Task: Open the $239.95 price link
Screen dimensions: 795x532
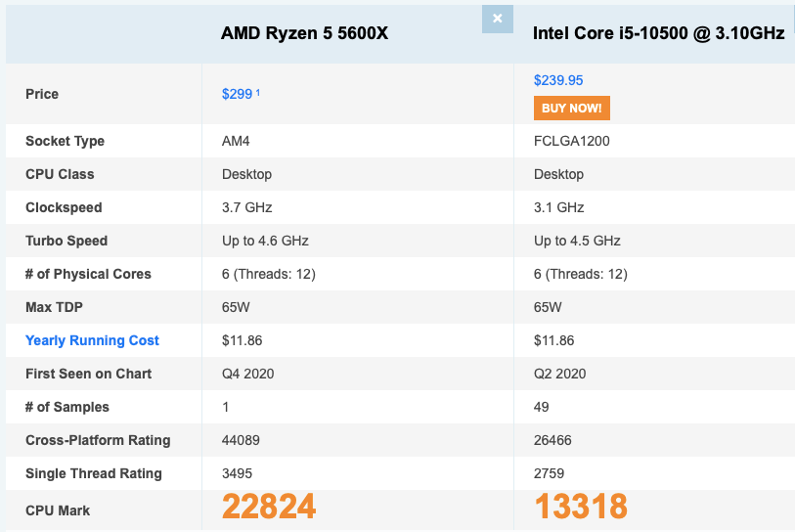Action: click(x=558, y=80)
